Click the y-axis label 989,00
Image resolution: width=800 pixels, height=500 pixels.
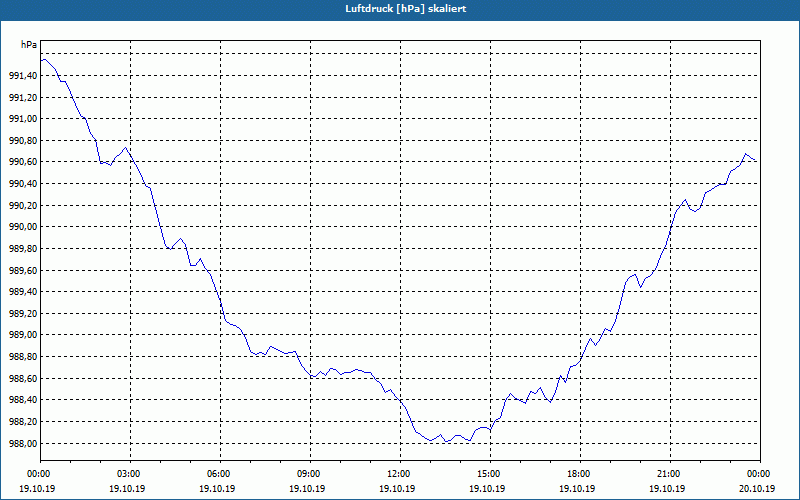[23, 335]
